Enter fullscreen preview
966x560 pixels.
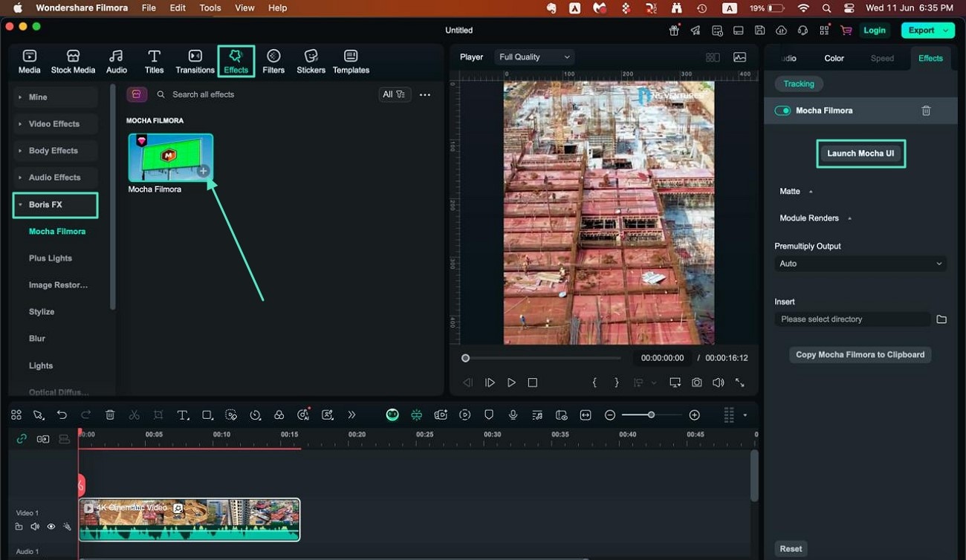click(740, 382)
